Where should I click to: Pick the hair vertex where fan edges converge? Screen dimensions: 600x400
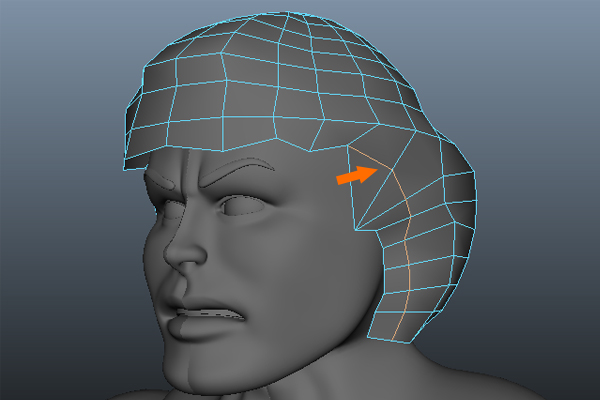(356, 230)
